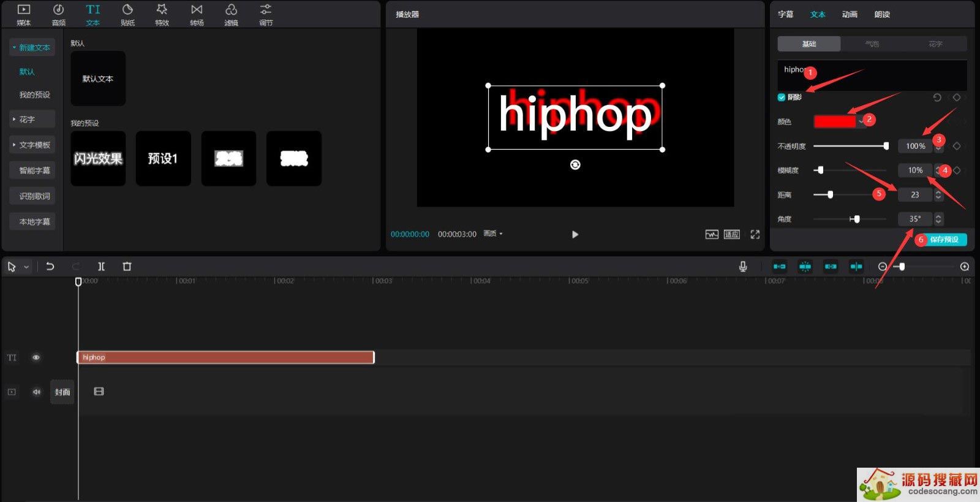
Task: Click the undo arrow icon
Action: [50, 267]
